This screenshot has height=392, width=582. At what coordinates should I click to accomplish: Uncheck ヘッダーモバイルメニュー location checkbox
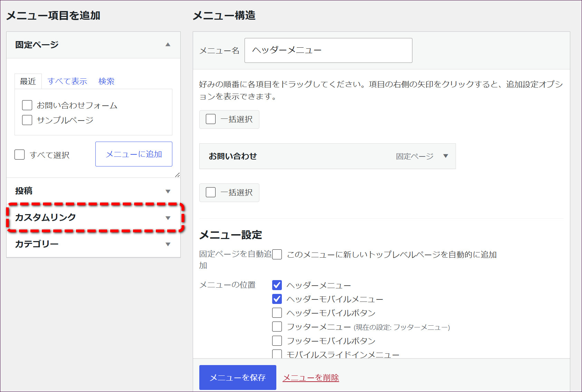(277, 299)
